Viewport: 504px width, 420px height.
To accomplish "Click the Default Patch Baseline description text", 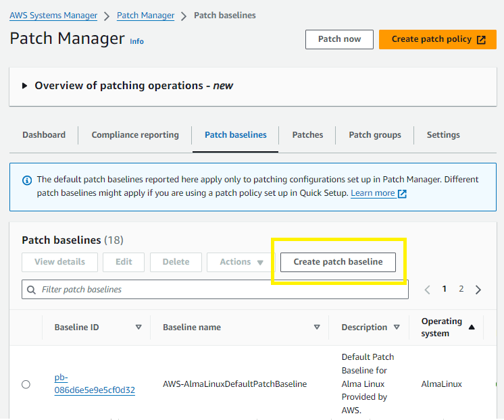I will (368, 384).
